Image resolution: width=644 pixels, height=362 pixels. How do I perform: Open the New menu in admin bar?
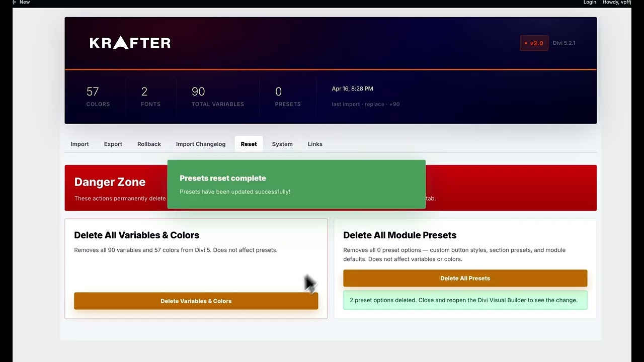pos(25,3)
